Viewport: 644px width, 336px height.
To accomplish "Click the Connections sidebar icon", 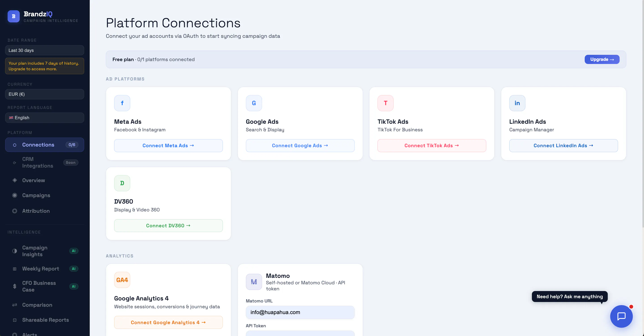I will click(x=15, y=145).
